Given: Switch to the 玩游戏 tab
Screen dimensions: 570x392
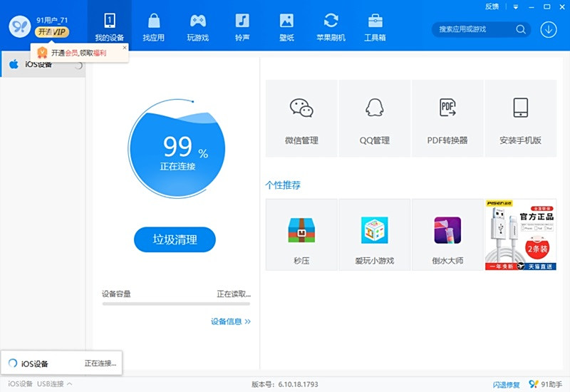Looking at the screenshot, I should (198, 26).
